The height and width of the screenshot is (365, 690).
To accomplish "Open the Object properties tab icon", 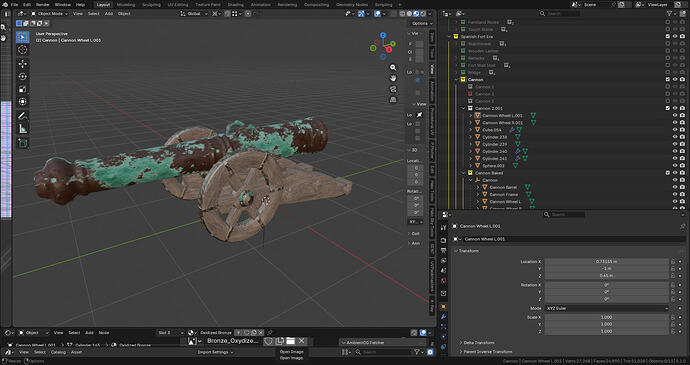I will click(x=444, y=306).
